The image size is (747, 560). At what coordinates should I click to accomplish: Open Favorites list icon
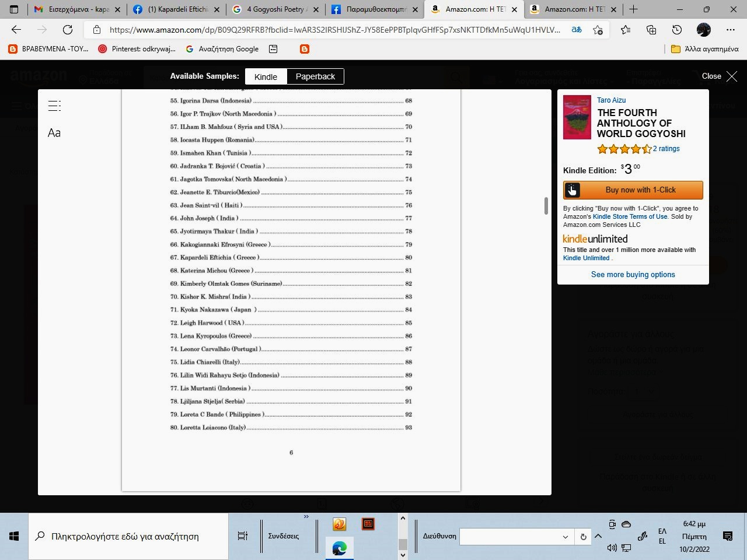[x=626, y=30]
